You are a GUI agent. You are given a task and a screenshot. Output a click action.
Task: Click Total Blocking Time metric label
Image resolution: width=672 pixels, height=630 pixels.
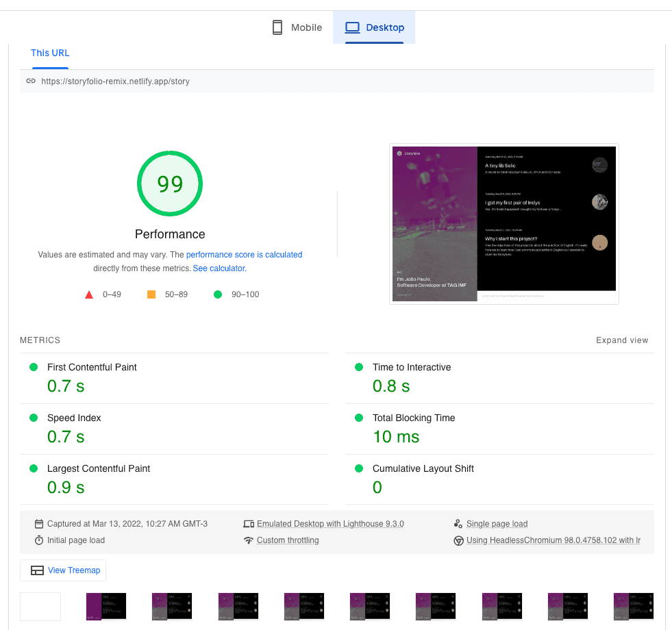pyautogui.click(x=414, y=418)
